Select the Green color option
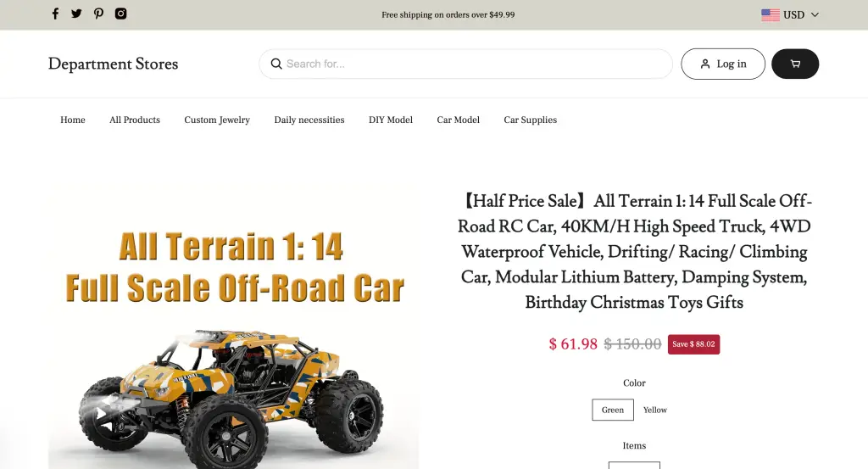Viewport: 868px width, 469px height. 613,410
